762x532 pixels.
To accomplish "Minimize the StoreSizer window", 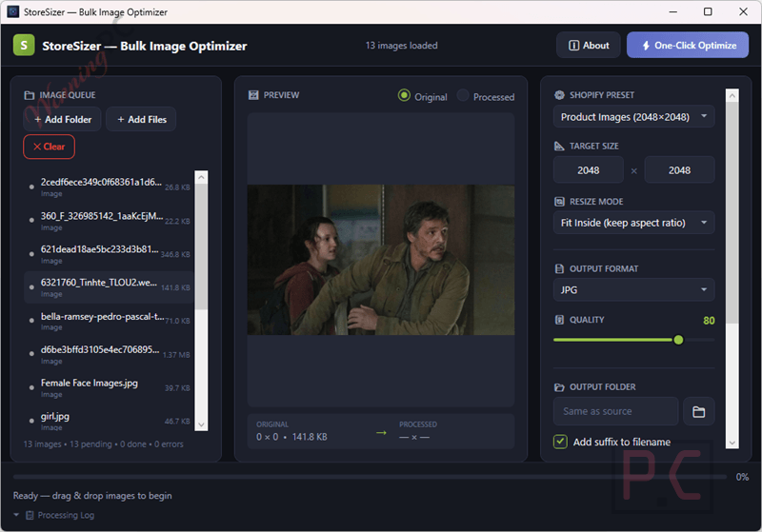I will (x=672, y=11).
